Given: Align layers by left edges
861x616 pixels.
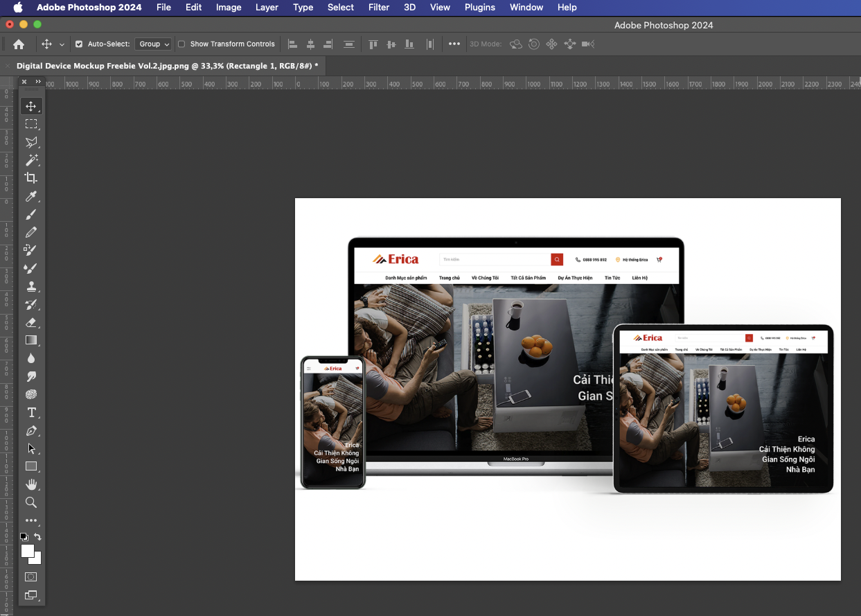Looking at the screenshot, I should coord(292,44).
